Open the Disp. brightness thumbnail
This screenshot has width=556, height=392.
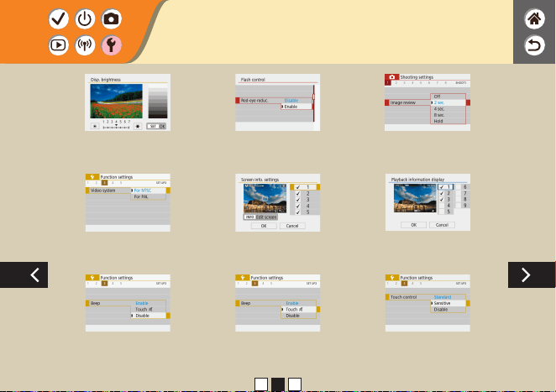point(128,102)
